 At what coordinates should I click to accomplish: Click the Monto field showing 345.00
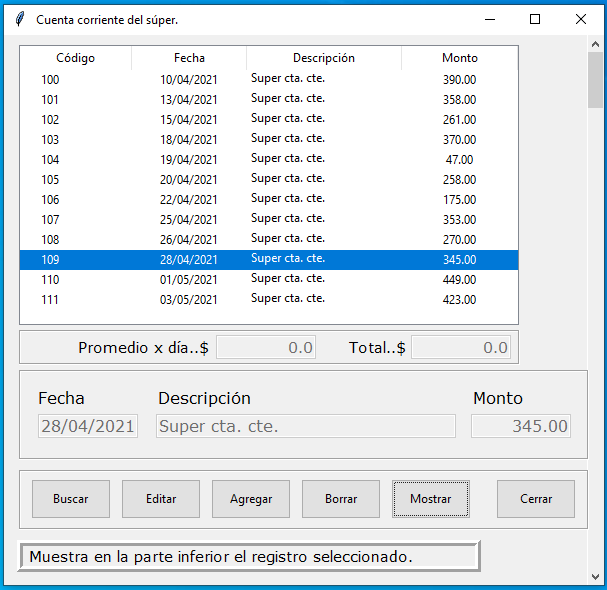tap(521, 426)
